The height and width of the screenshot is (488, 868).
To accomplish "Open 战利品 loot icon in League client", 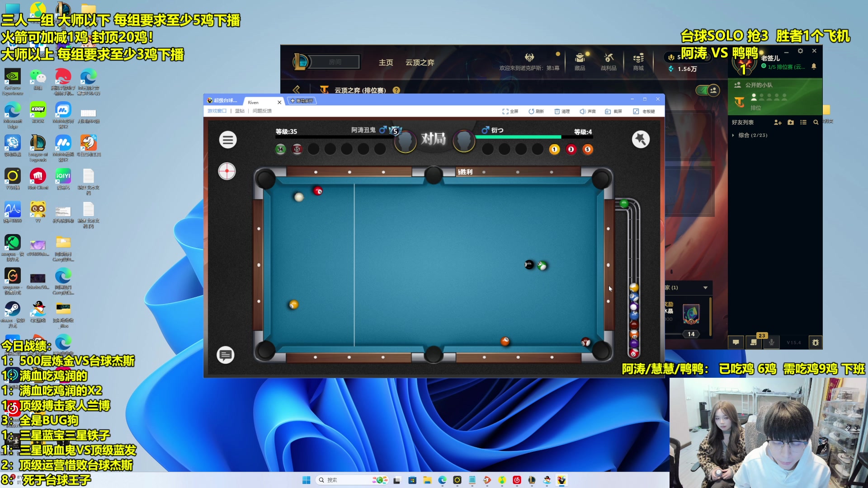I will tap(609, 62).
